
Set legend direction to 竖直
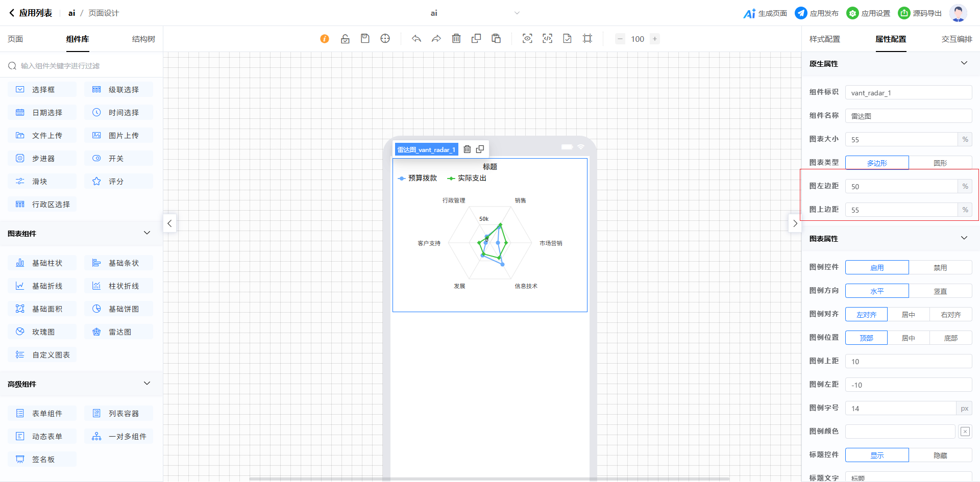click(x=940, y=291)
